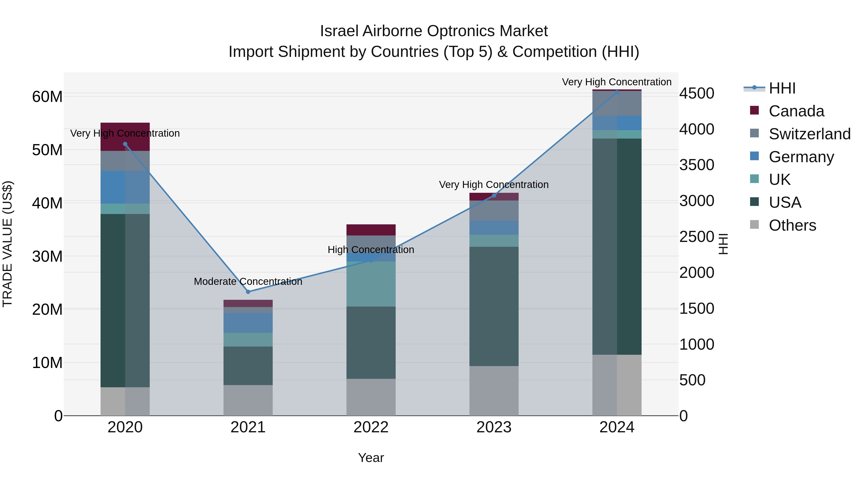The width and height of the screenshot is (868, 488).
Task: Click the chart subtitle about Import Shipment
Action: [x=434, y=52]
